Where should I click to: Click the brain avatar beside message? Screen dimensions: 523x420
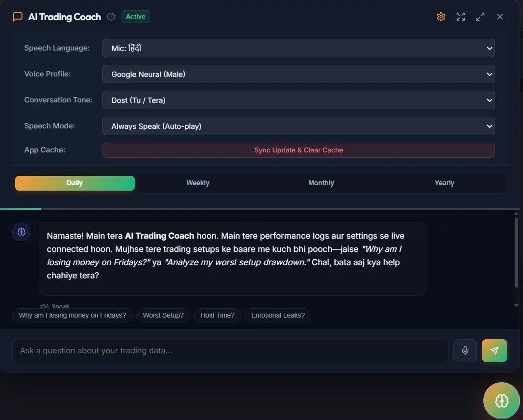(x=22, y=232)
